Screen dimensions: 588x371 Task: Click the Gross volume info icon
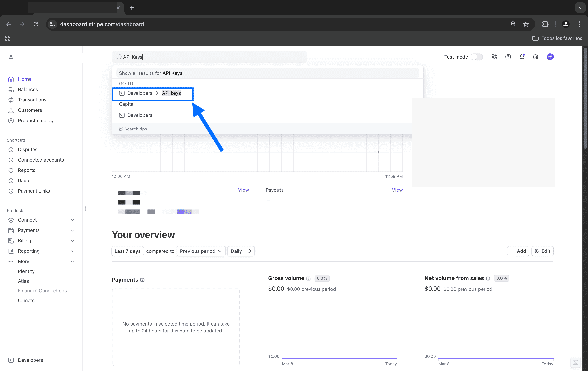(x=309, y=278)
